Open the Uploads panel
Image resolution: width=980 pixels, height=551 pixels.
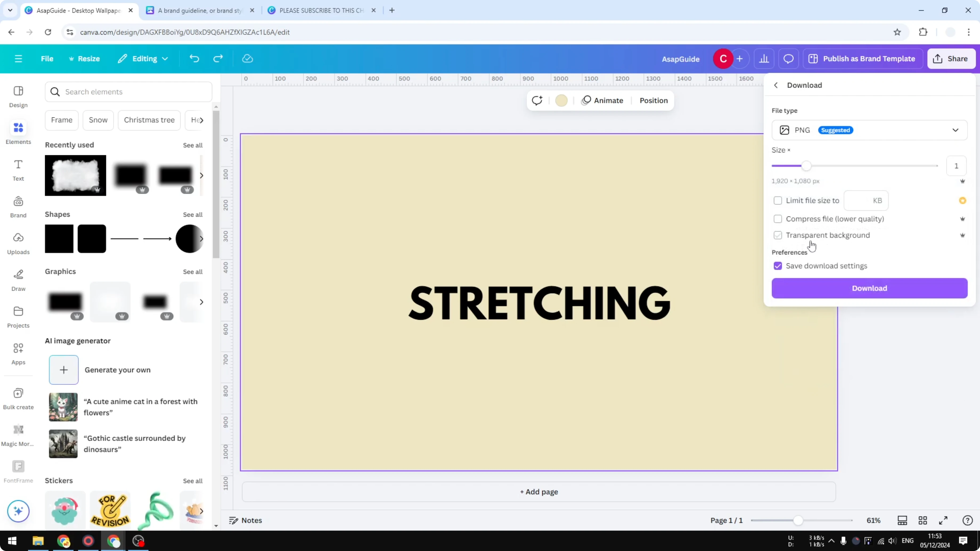[18, 243]
